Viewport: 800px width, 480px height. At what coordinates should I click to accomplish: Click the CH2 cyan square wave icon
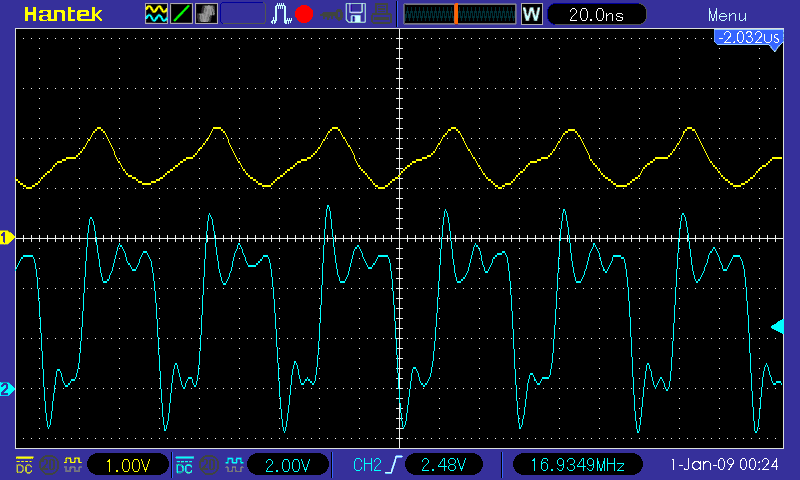234,465
